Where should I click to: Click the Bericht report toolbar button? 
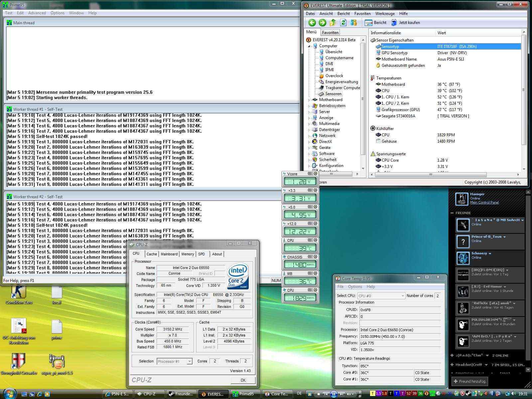pyautogui.click(x=376, y=23)
